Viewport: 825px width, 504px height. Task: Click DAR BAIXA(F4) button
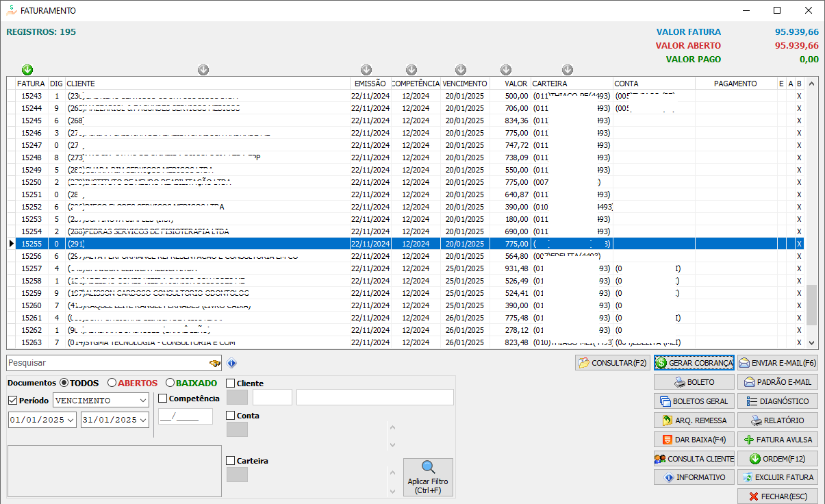(x=694, y=440)
